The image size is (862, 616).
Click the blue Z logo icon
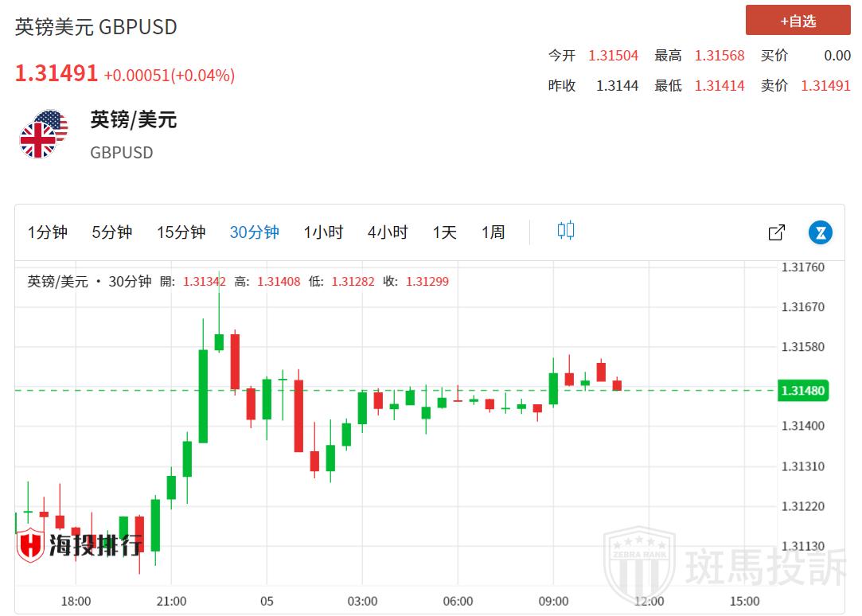[820, 232]
